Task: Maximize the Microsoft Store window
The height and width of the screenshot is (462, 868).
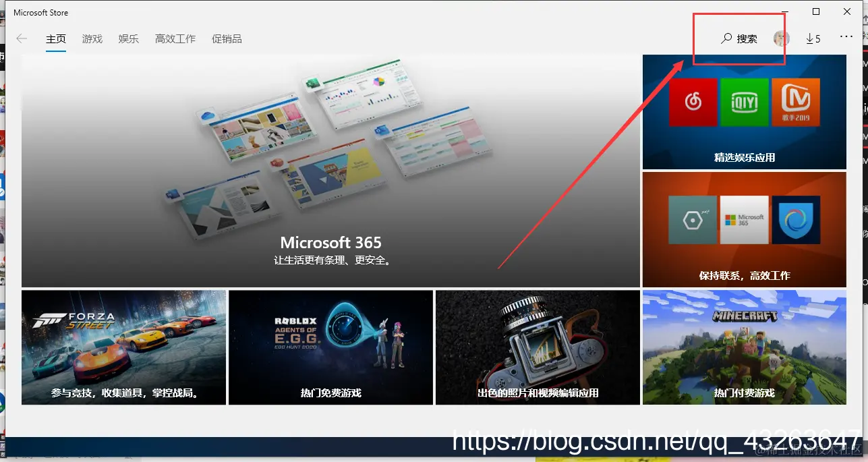Action: pyautogui.click(x=816, y=11)
